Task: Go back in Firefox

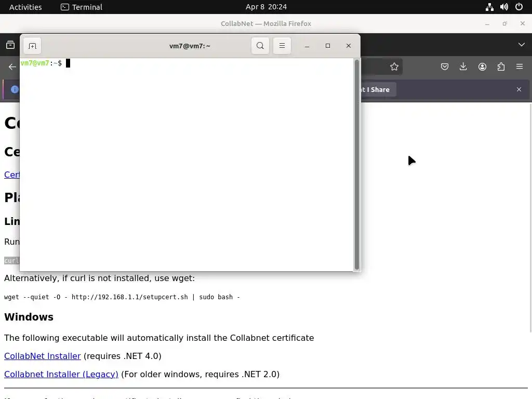Action: click(x=12, y=67)
